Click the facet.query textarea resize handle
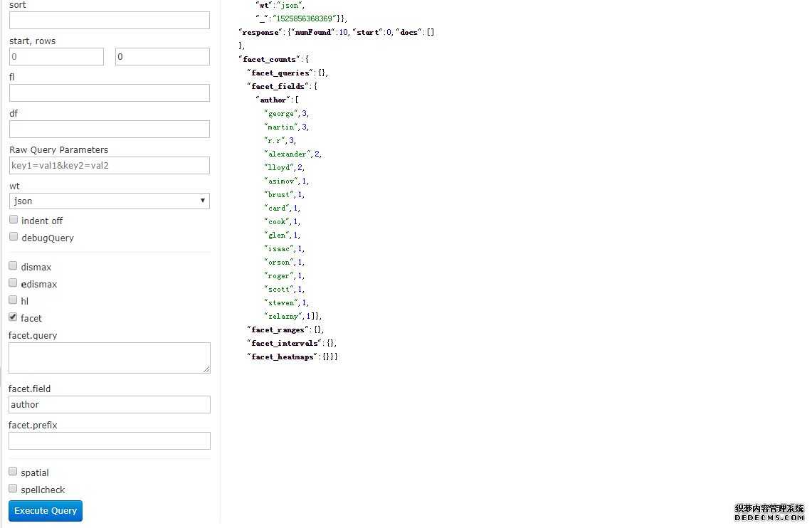Viewport: 812px width, 528px height. point(206,369)
